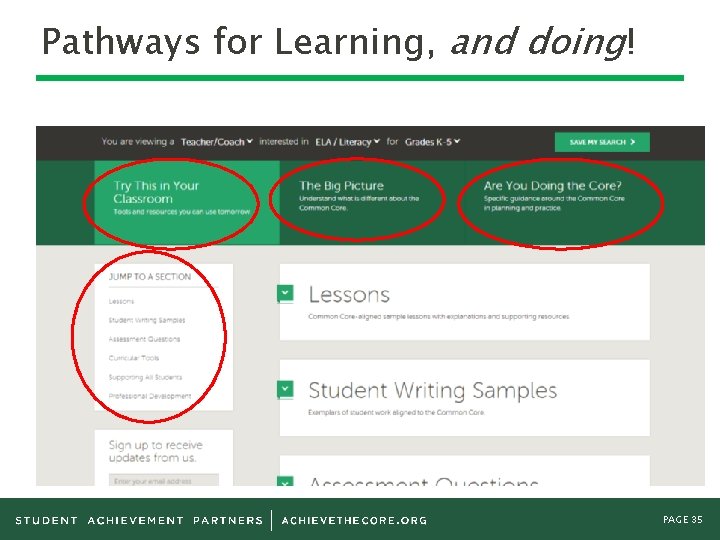Open the Teacher/Coach role dropdown
720x540 pixels.
pyautogui.click(x=217, y=142)
